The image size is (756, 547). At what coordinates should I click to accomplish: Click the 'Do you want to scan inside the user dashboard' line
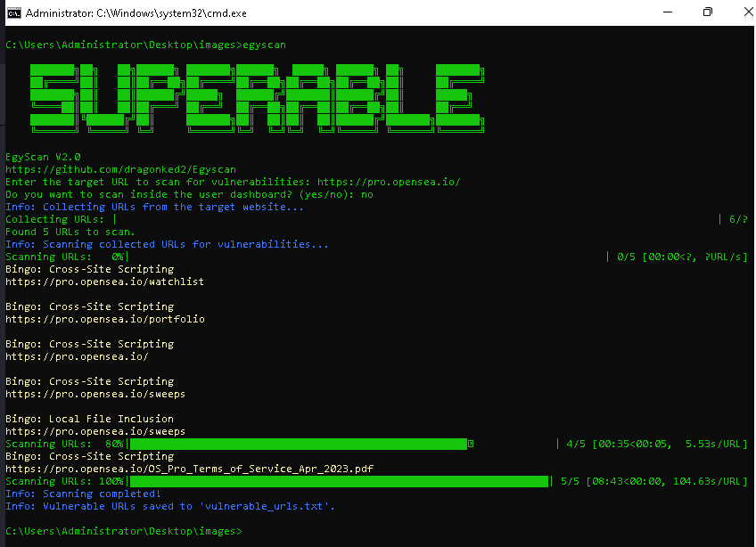(190, 195)
